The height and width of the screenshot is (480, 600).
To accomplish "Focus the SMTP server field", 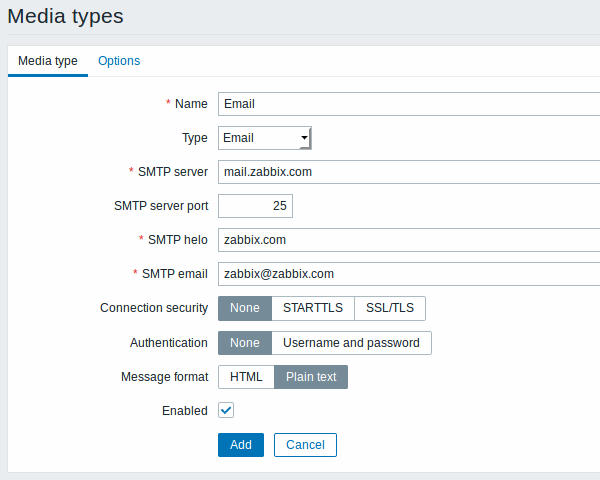I will [x=409, y=172].
